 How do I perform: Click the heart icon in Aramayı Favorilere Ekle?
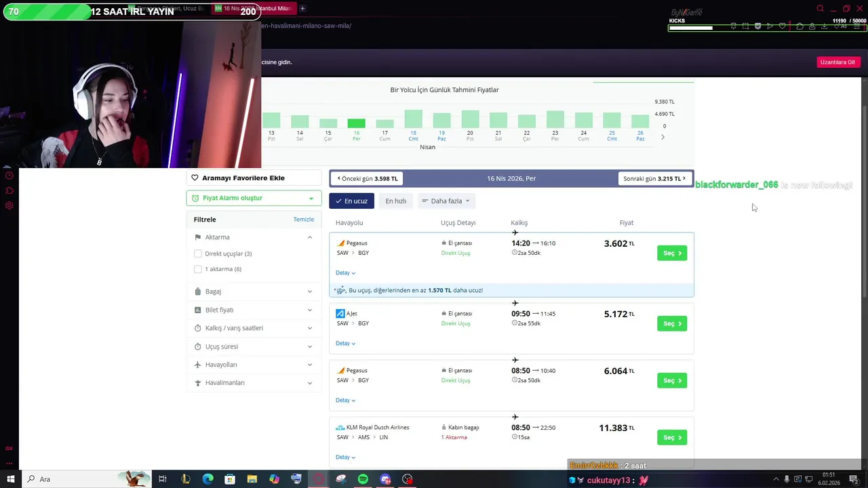tap(195, 178)
